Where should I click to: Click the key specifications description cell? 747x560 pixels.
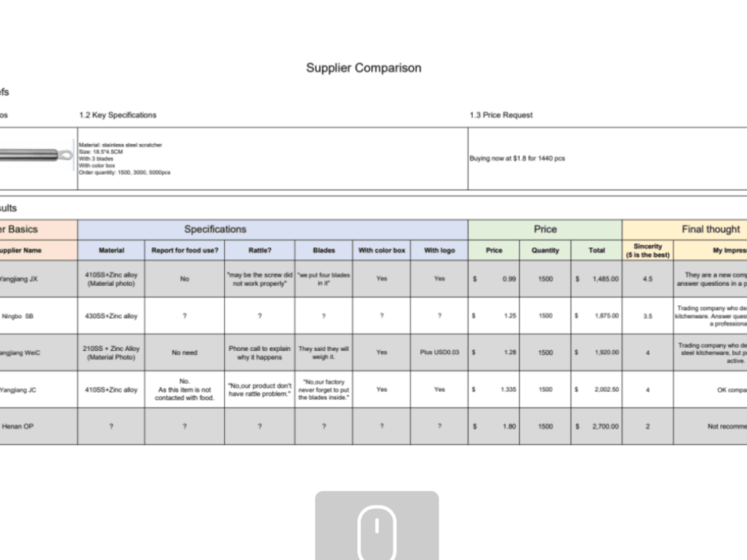click(x=273, y=158)
